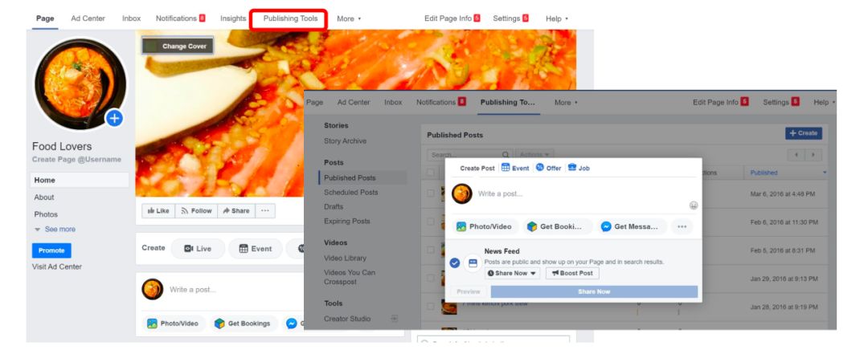The height and width of the screenshot is (358, 868).
Task: Select Offer in the Create Post dialog header
Action: coord(549,168)
